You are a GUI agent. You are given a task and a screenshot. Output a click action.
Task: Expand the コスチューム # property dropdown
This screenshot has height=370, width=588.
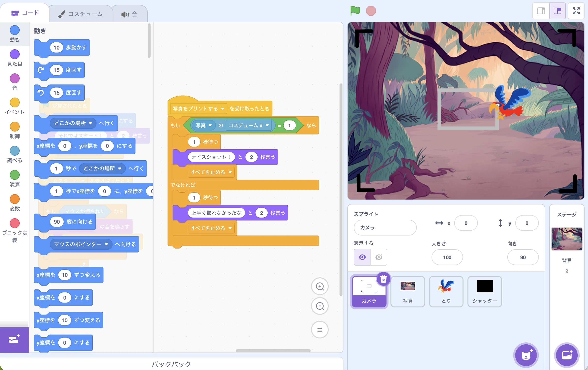coord(267,125)
